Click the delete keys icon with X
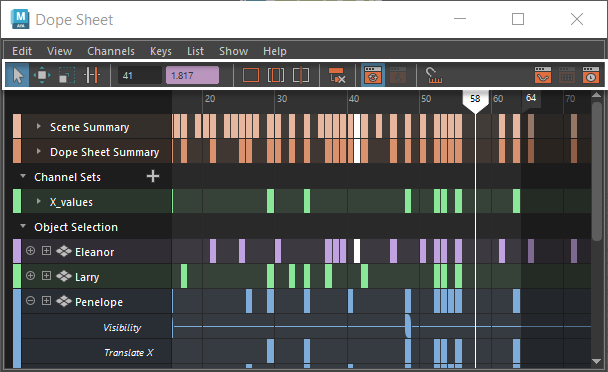 point(336,75)
